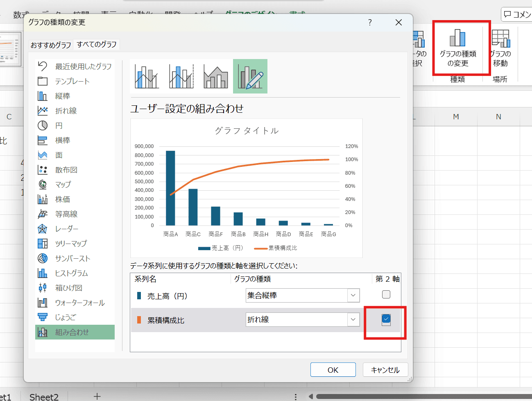Choose 散布図 scatter chart category

(66, 170)
